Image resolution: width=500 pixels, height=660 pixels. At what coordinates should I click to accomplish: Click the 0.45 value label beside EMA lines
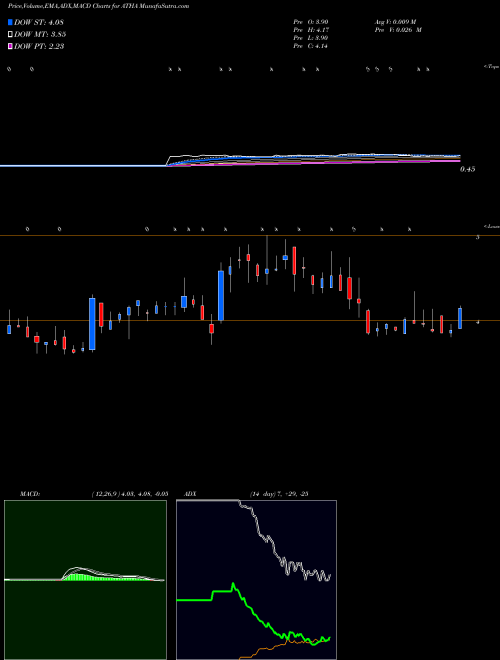[468, 169]
